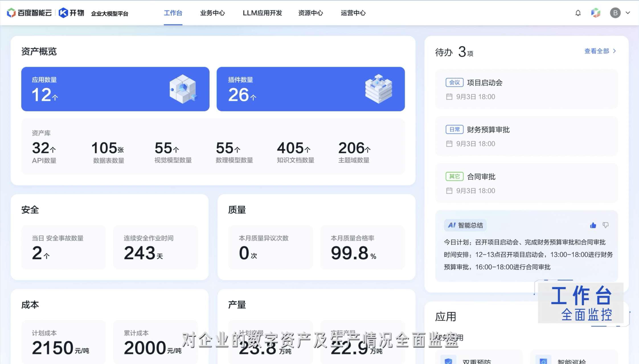
Task: Click the colorful cube icon in header
Action: (x=596, y=13)
